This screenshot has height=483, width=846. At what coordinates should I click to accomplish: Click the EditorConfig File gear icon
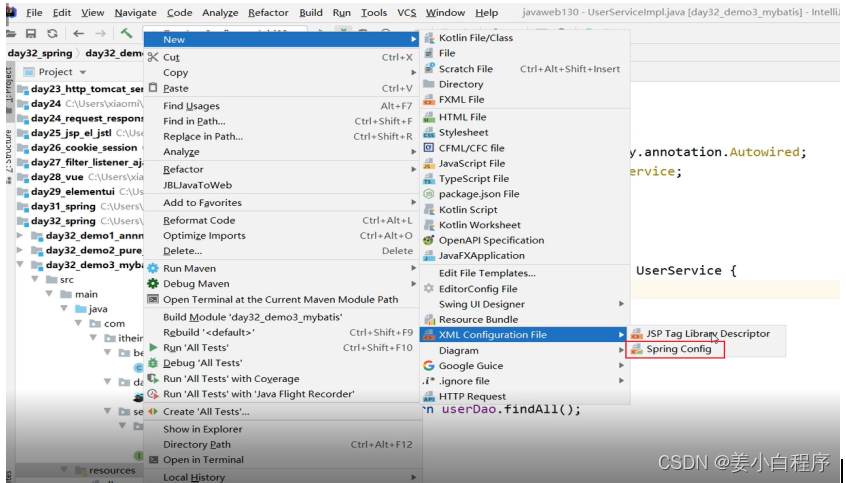click(x=429, y=289)
